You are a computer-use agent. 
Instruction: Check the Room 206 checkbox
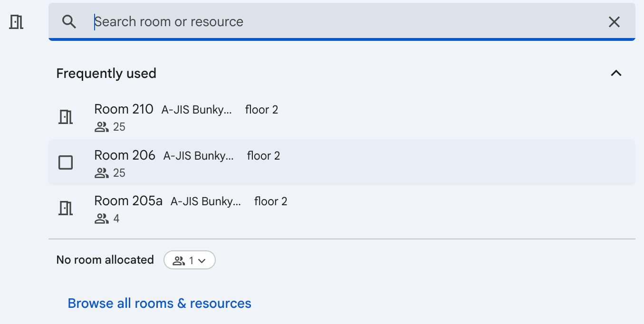[66, 162]
